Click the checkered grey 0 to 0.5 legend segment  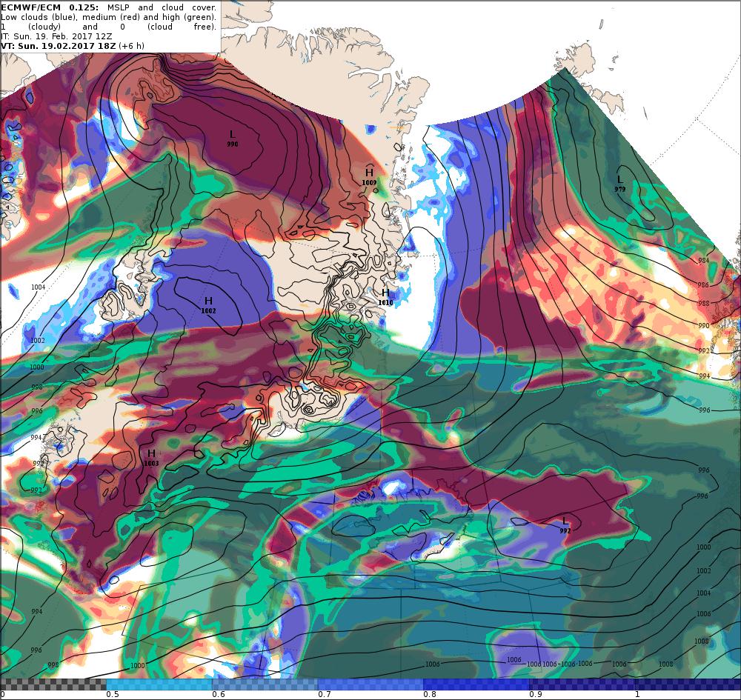(53, 684)
